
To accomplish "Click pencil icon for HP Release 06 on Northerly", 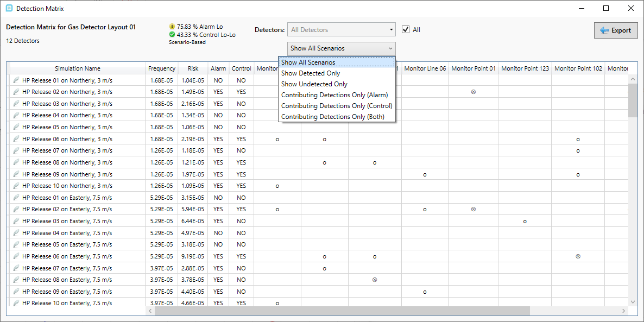I will (16, 139).
